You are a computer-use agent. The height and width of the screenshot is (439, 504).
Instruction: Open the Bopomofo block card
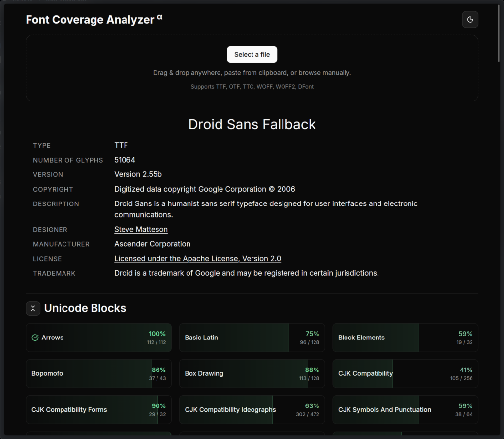pyautogui.click(x=98, y=374)
